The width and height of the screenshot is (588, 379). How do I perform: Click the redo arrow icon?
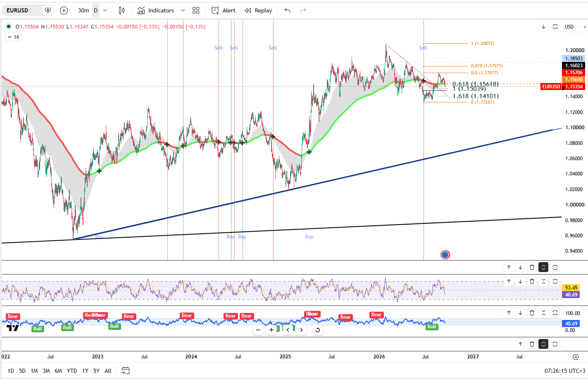303,10
